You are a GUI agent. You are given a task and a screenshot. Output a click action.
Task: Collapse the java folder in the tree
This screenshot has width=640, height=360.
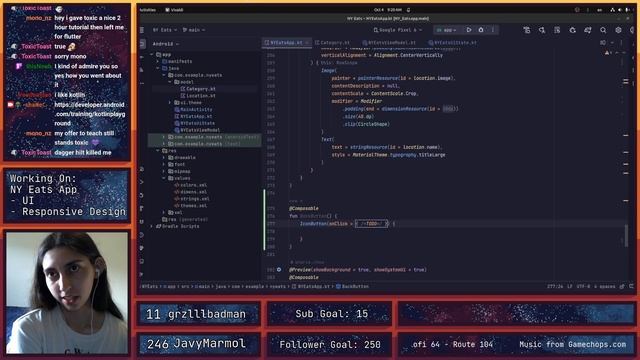click(x=158, y=68)
